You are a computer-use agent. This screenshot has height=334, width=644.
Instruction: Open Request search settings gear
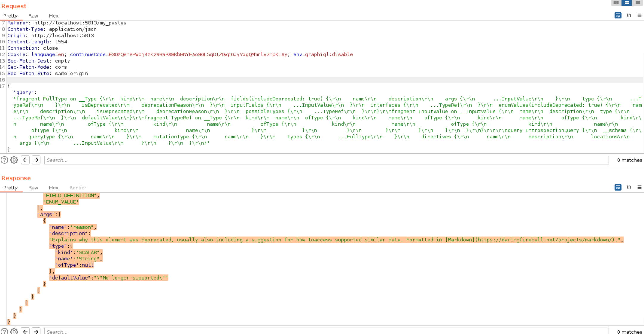14,160
